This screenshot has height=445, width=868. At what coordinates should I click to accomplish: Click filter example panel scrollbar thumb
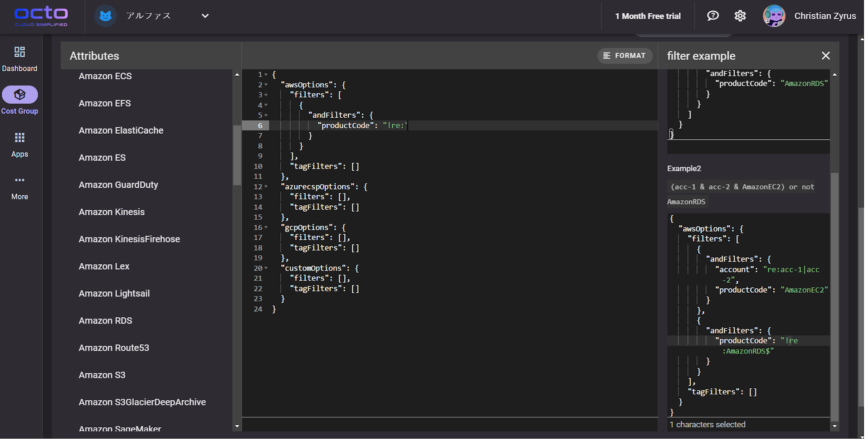834,297
